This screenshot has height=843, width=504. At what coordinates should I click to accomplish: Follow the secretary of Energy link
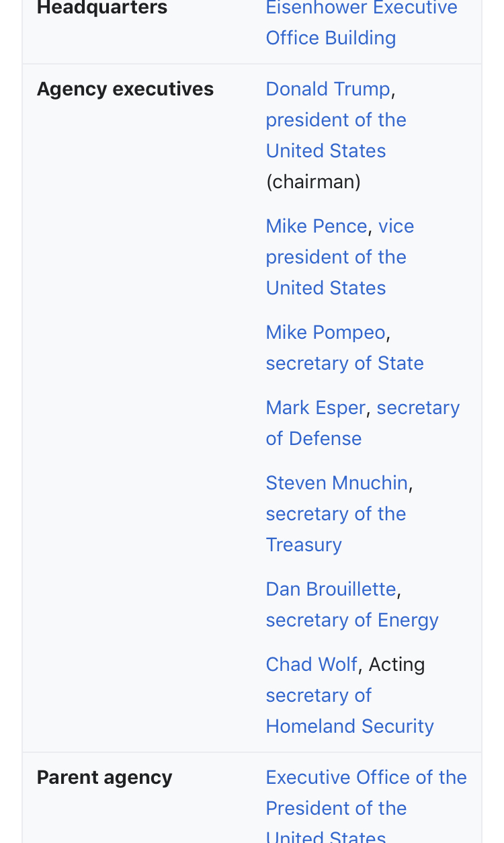pos(351,620)
